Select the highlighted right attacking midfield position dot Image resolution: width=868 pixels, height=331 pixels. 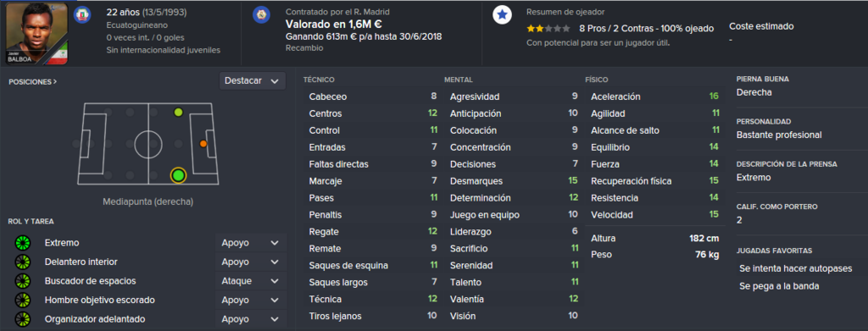(x=178, y=176)
